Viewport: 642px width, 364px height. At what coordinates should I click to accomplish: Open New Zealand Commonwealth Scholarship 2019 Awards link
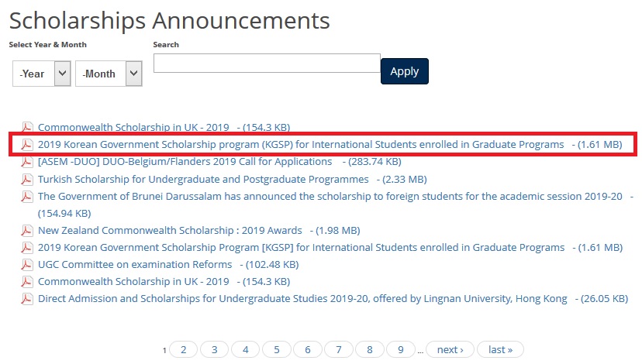(x=170, y=231)
